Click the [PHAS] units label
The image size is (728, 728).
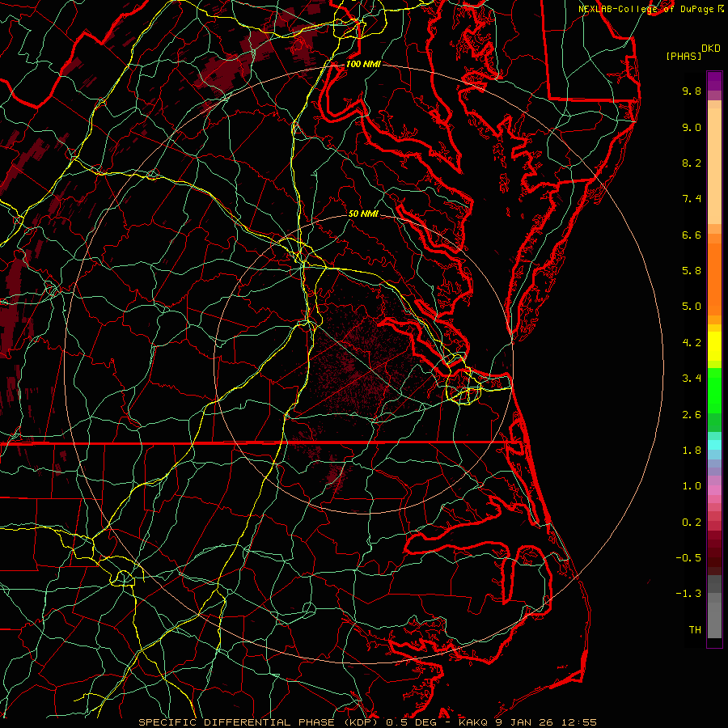pyautogui.click(x=684, y=56)
